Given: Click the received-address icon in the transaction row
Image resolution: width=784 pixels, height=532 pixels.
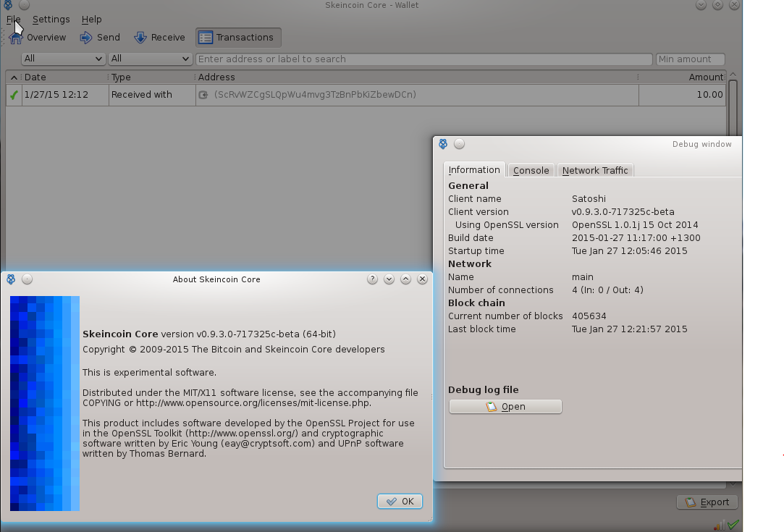Looking at the screenshot, I should [x=203, y=95].
